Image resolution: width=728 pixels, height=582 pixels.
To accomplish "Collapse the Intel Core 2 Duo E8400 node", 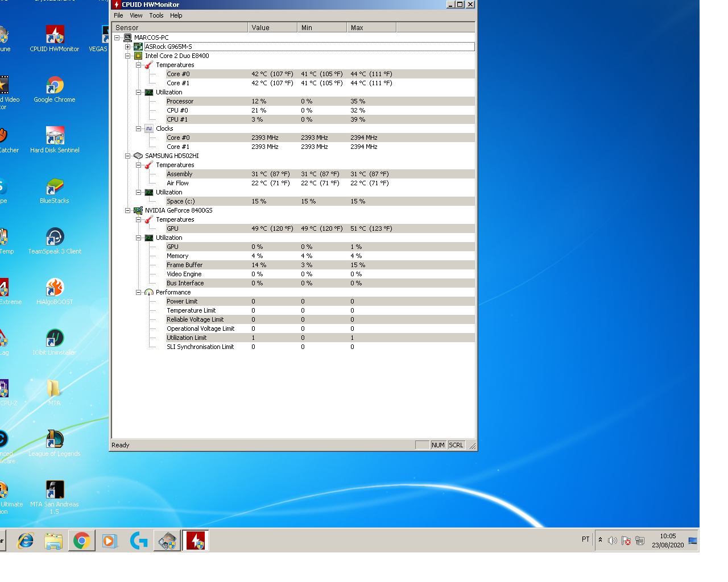I will click(128, 56).
